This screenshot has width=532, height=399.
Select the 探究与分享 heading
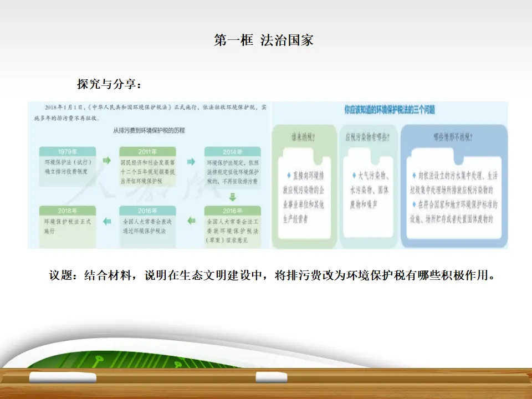click(x=109, y=84)
